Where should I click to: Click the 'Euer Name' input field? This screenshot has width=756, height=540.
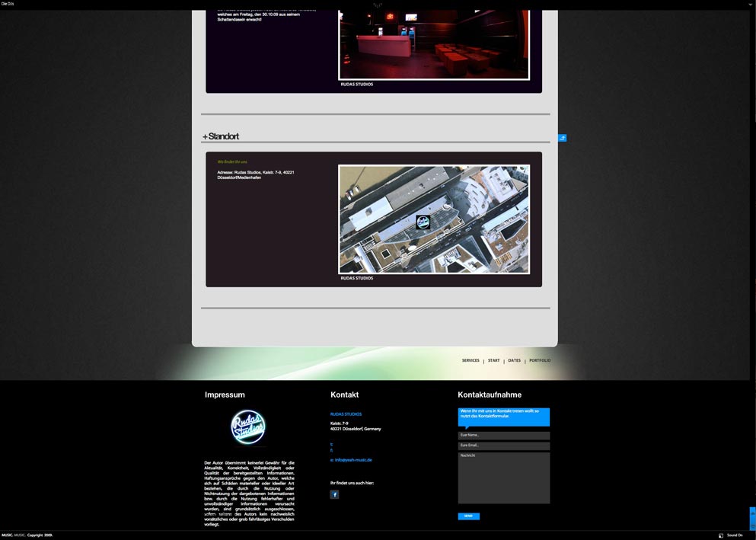[503, 435]
